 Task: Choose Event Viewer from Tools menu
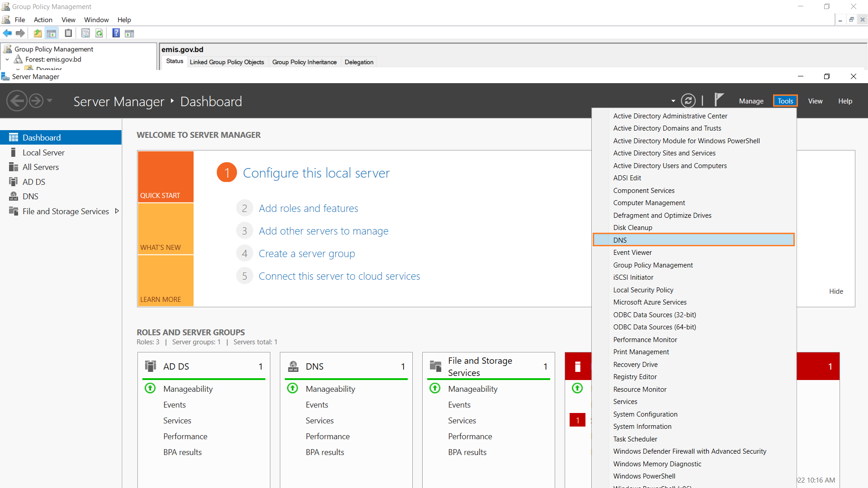tap(693, 253)
